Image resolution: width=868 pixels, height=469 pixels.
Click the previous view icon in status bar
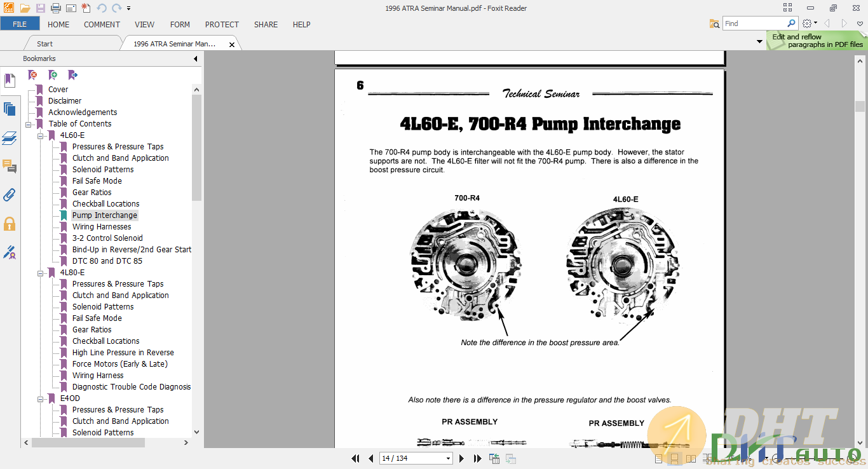(x=494, y=458)
